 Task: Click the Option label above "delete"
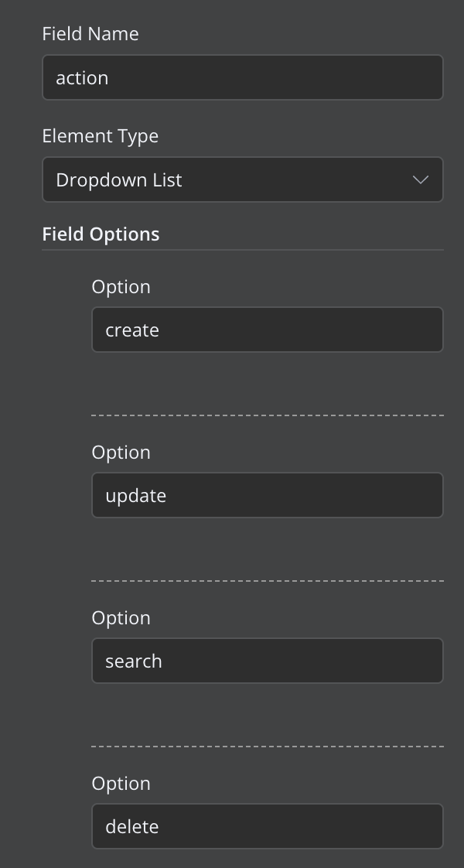click(x=121, y=784)
